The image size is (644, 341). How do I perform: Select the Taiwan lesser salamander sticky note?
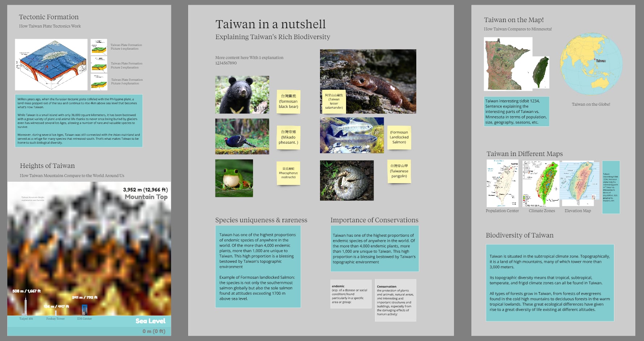pos(334,102)
